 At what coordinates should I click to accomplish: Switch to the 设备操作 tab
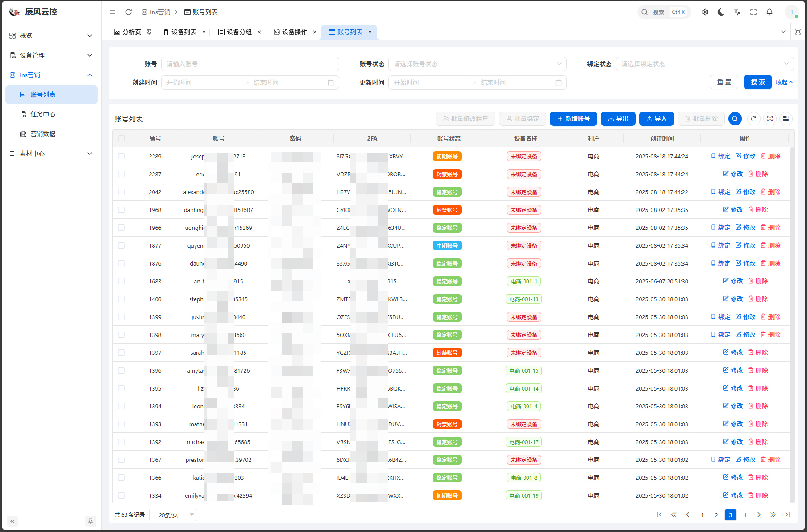click(294, 32)
